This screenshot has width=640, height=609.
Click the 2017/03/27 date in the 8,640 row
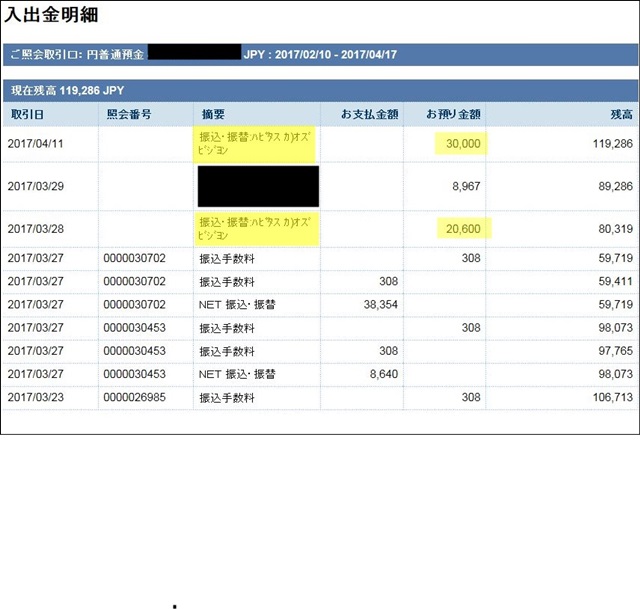pyautogui.click(x=36, y=374)
